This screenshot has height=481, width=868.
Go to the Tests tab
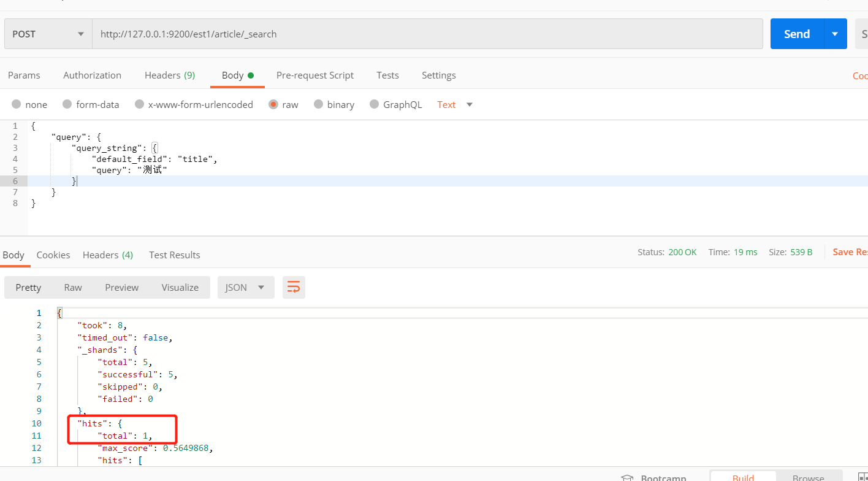pos(387,75)
